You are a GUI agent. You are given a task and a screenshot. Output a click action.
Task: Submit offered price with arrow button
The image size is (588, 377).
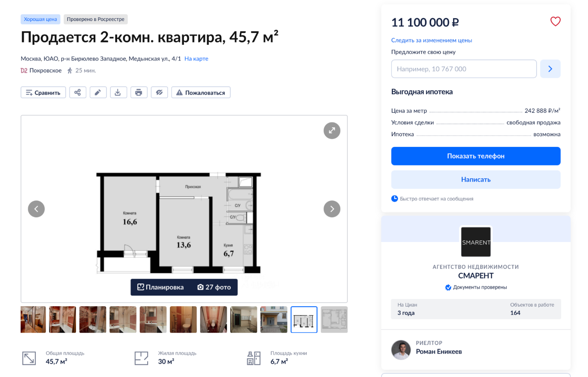pyautogui.click(x=550, y=69)
